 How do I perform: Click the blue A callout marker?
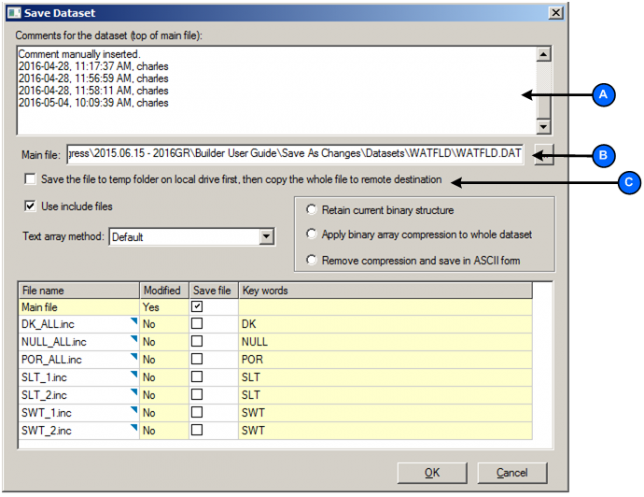602,95
